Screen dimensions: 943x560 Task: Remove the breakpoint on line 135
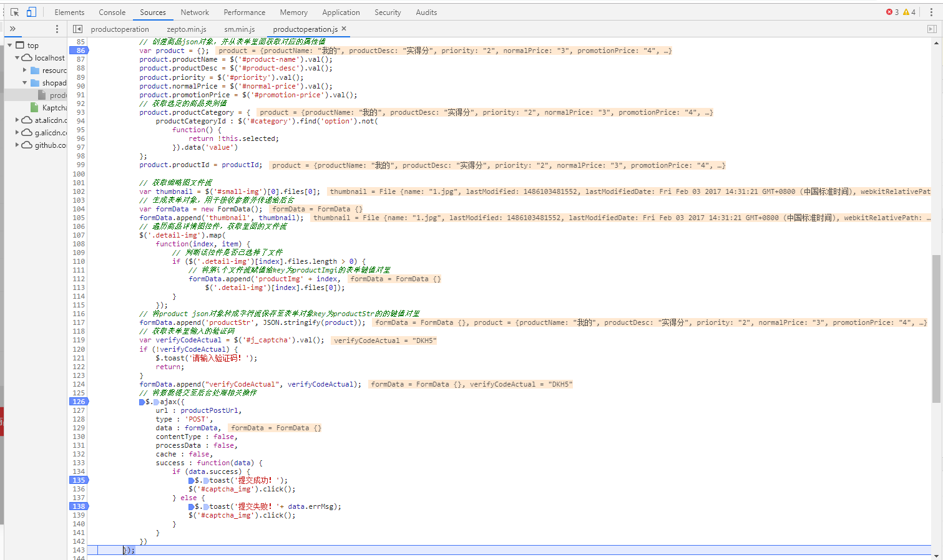point(79,480)
